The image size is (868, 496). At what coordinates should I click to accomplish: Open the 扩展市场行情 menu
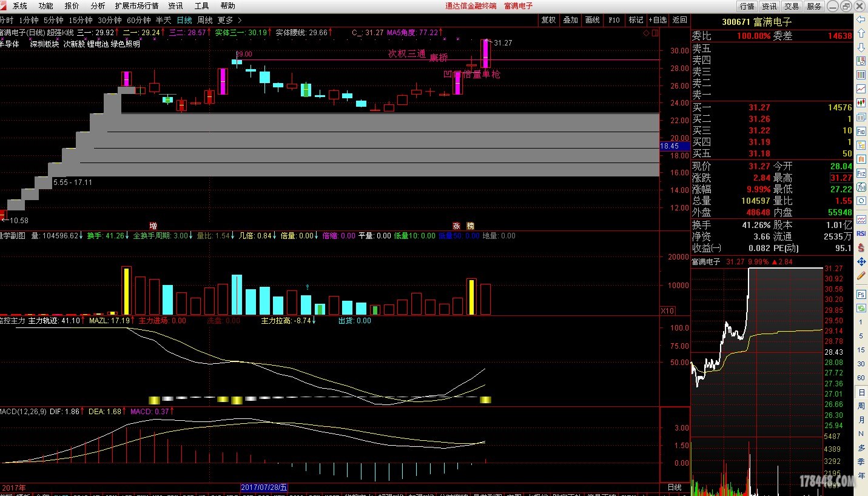[x=136, y=6]
